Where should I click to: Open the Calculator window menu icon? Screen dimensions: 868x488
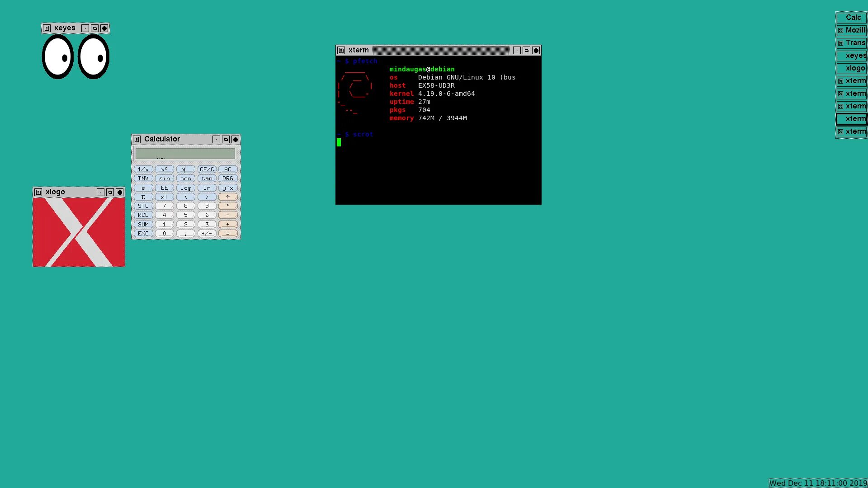pos(137,139)
